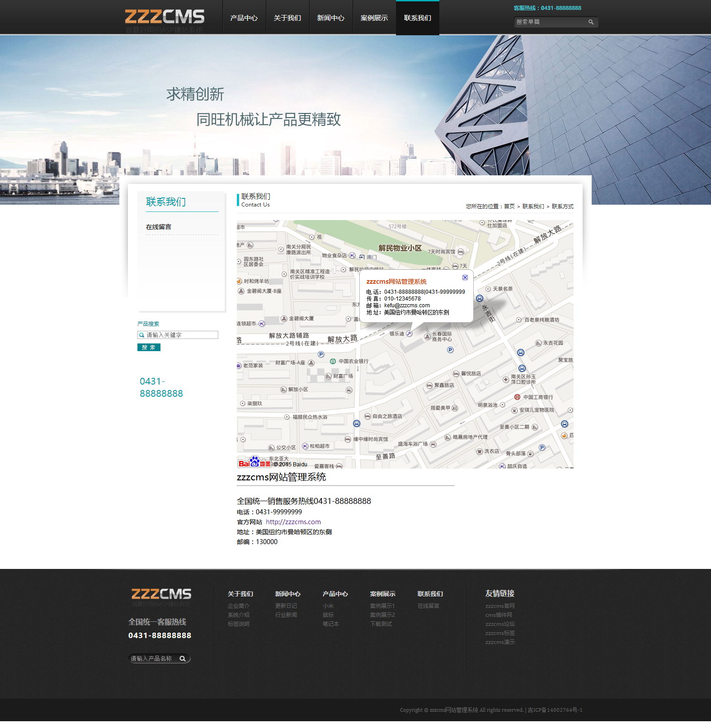Open footer link cms插件网

[x=499, y=615]
